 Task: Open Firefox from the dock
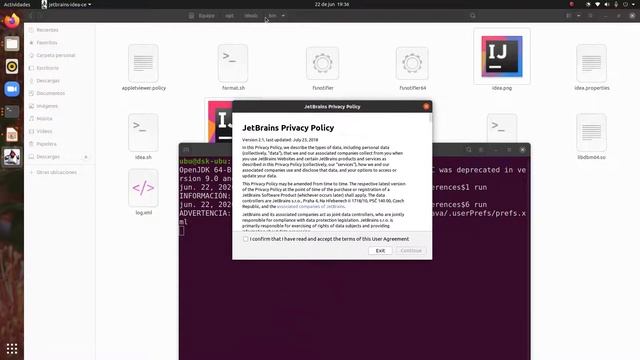coord(12,20)
